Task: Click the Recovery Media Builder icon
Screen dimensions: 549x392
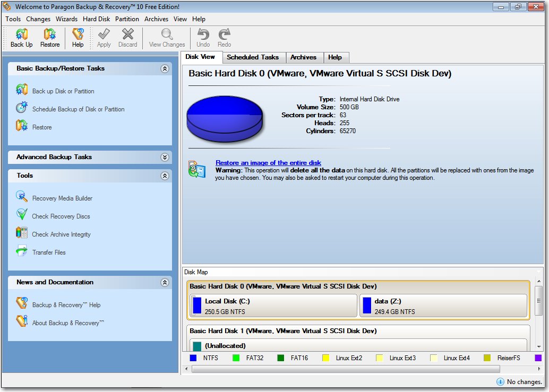Action: pyautogui.click(x=22, y=197)
